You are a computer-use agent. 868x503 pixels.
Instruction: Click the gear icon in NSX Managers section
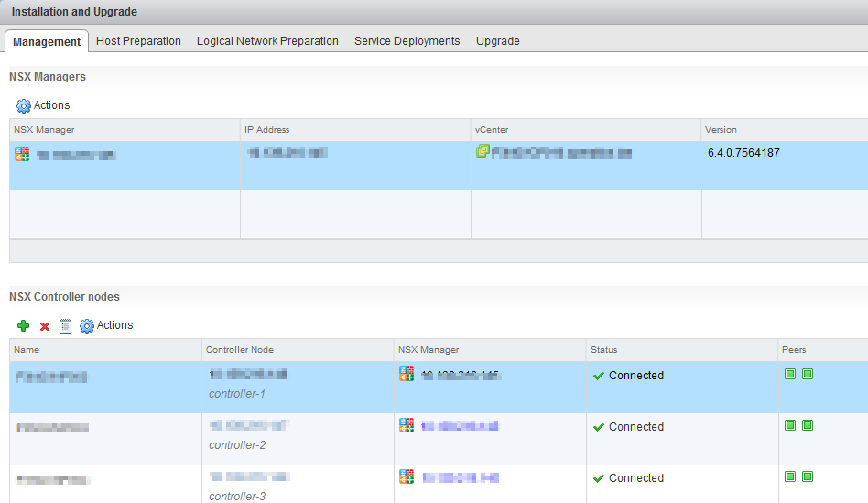point(24,106)
